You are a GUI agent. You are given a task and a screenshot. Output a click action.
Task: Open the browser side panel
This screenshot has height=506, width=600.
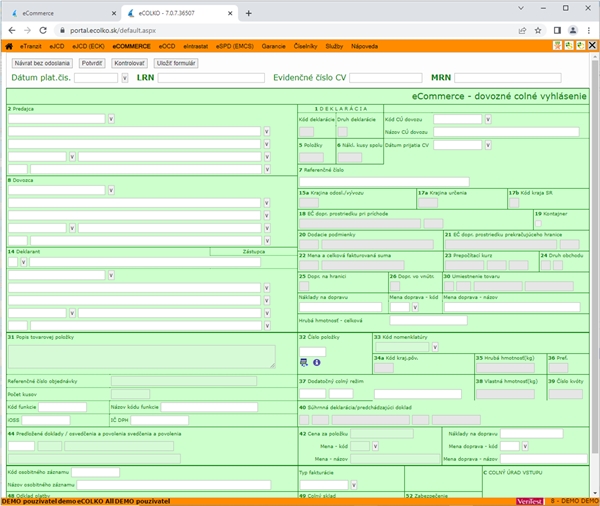pos(557,30)
